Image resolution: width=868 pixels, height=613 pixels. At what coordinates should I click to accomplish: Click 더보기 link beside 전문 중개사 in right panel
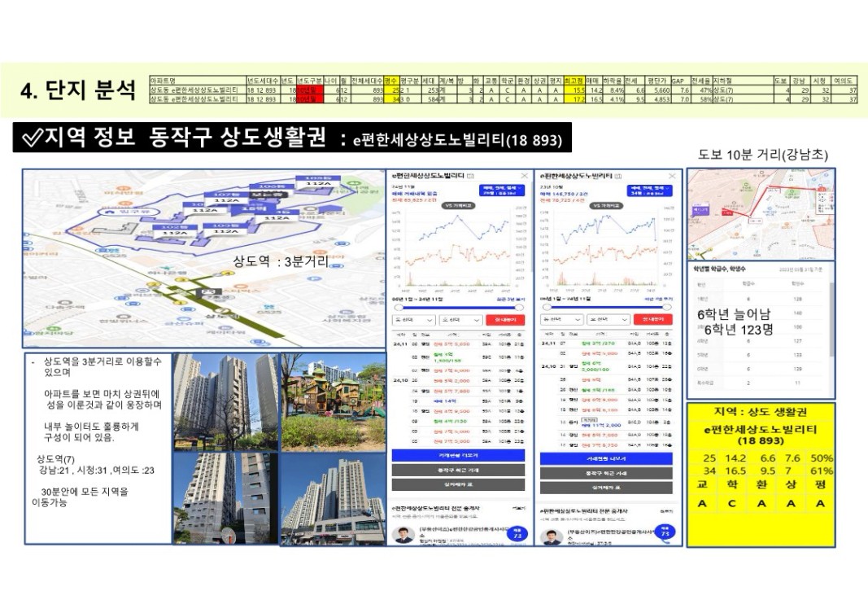click(x=666, y=512)
